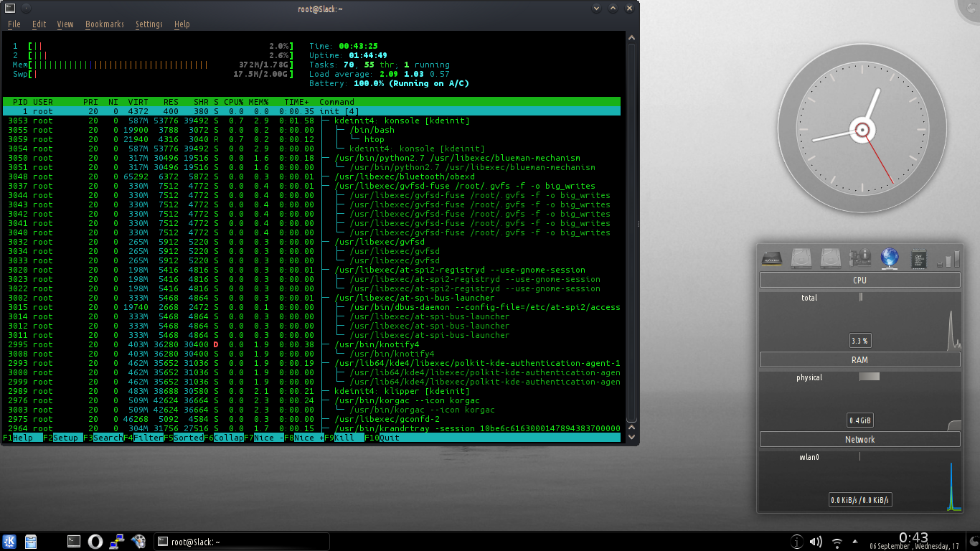Expand hidden system tray icons arrow
The image size is (980, 551).
[x=854, y=542]
